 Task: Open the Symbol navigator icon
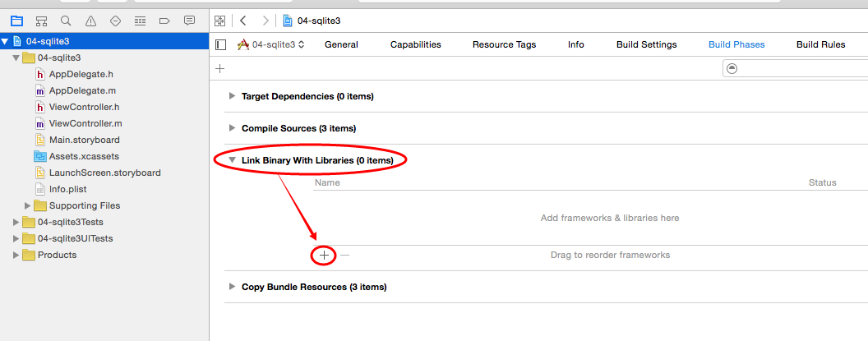41,21
